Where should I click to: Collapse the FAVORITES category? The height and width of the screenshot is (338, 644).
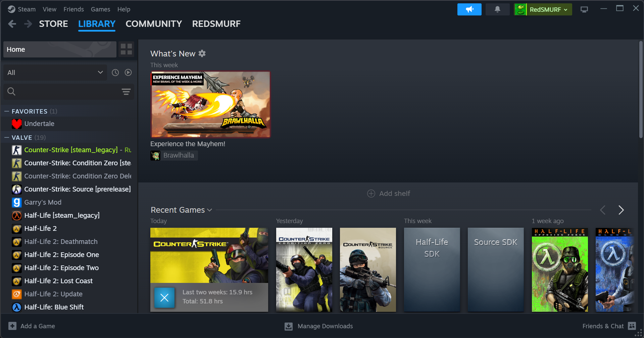pos(7,111)
